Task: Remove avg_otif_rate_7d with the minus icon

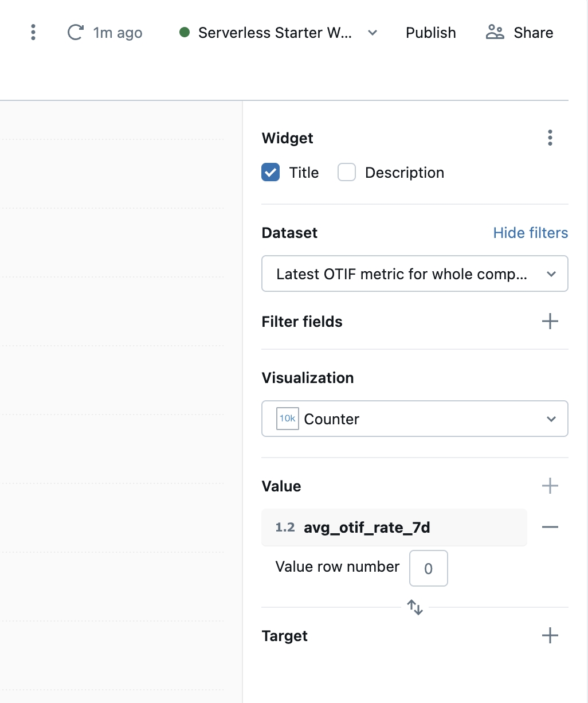Action: pos(550,528)
